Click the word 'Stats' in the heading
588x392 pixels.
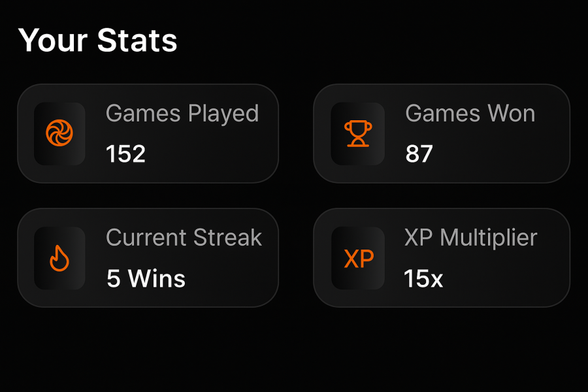137,41
